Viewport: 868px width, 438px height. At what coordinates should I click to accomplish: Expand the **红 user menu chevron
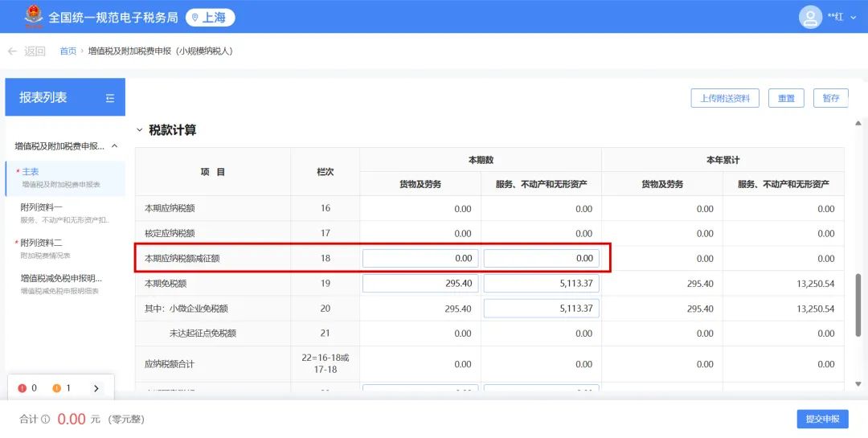tap(853, 18)
